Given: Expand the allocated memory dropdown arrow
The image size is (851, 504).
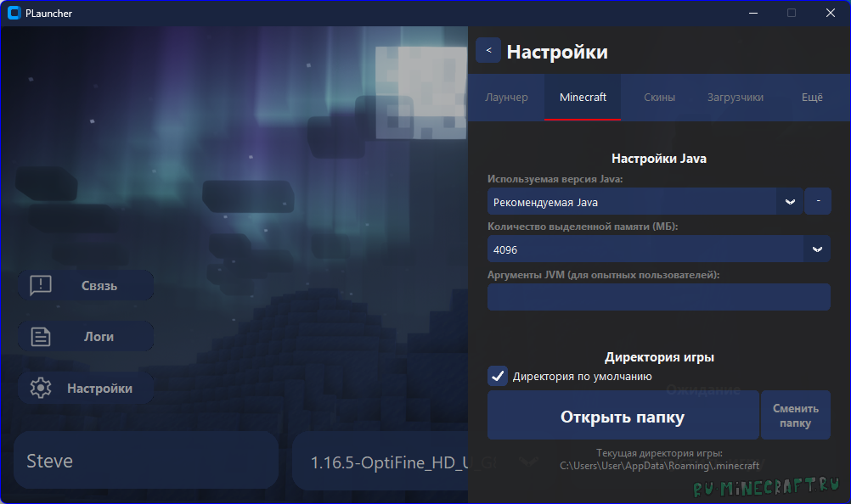Looking at the screenshot, I should pos(817,249).
